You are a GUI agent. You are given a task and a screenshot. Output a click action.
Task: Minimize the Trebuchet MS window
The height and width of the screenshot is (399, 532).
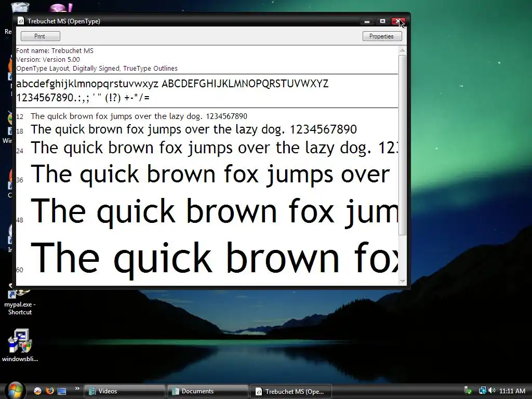[367, 21]
